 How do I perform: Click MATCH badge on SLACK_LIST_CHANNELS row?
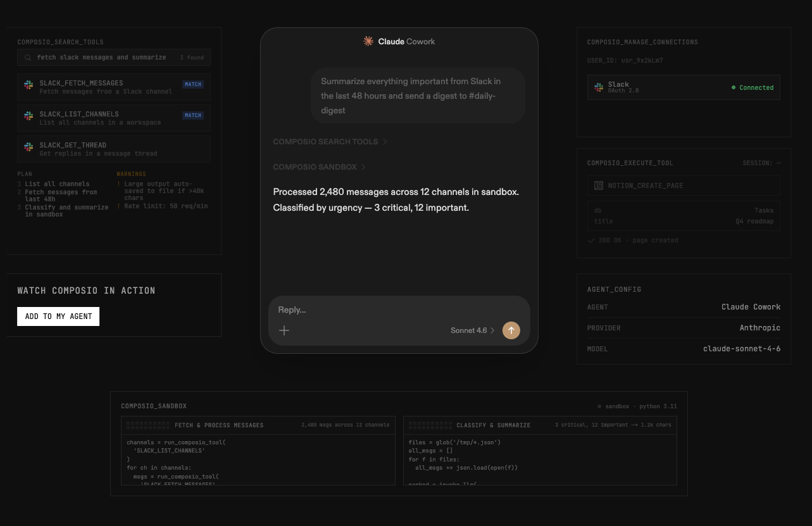click(193, 115)
